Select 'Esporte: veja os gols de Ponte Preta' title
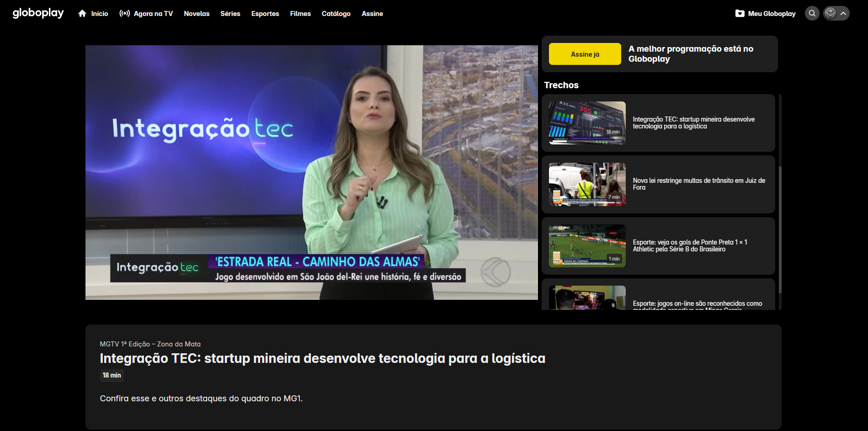The height and width of the screenshot is (431, 868). pyautogui.click(x=690, y=245)
